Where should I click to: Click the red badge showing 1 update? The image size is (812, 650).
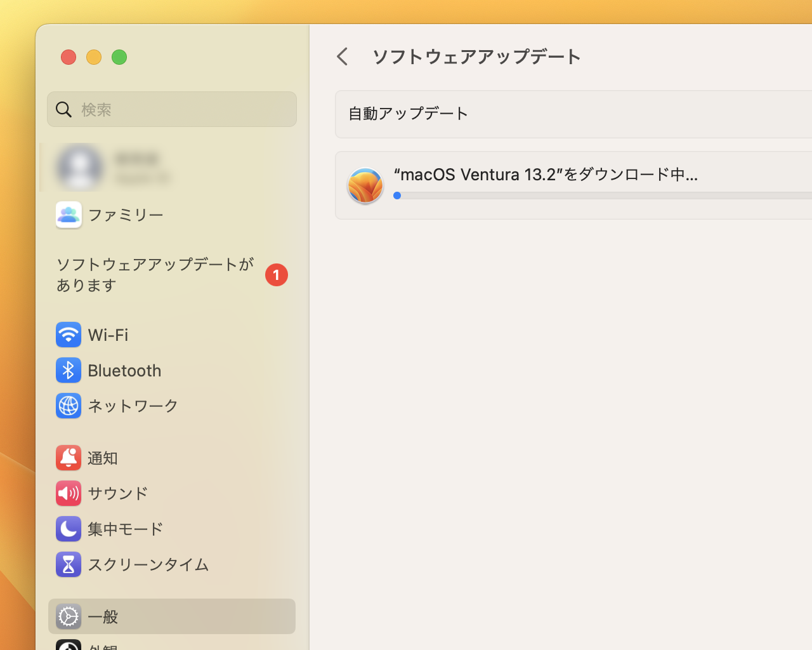point(276,275)
